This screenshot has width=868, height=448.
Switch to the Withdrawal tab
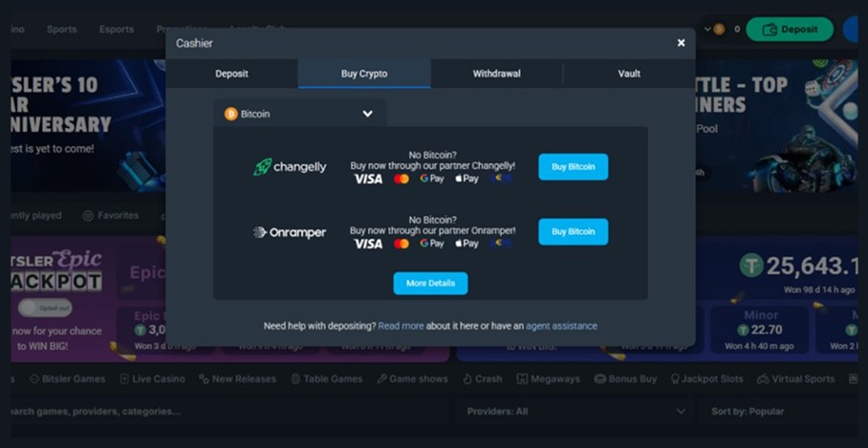(496, 74)
